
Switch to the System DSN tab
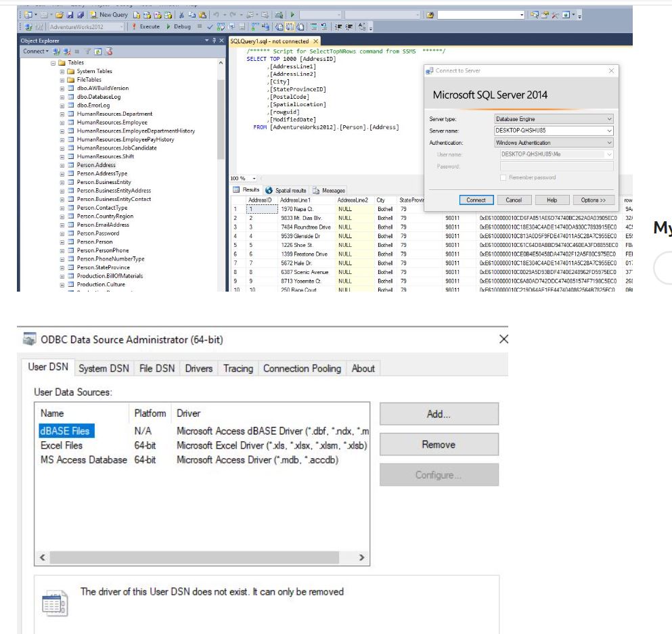(104, 368)
